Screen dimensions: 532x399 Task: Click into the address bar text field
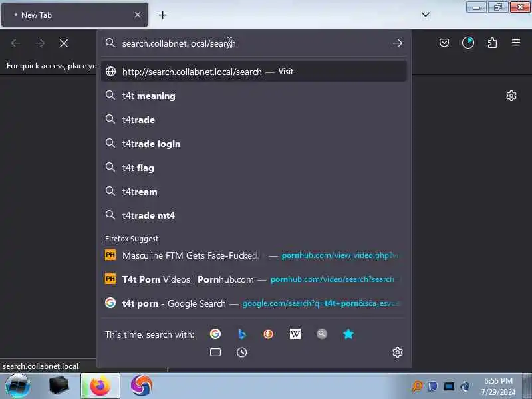tap(255, 43)
